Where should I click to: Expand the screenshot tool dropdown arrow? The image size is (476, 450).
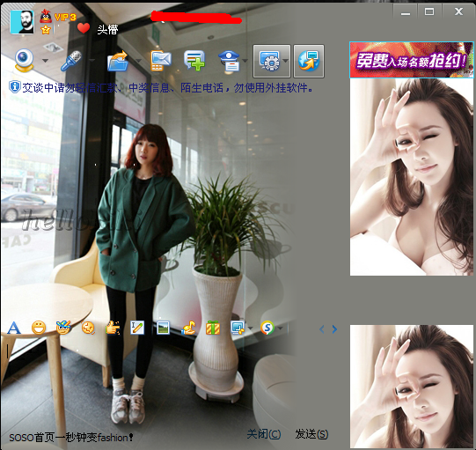[251, 328]
